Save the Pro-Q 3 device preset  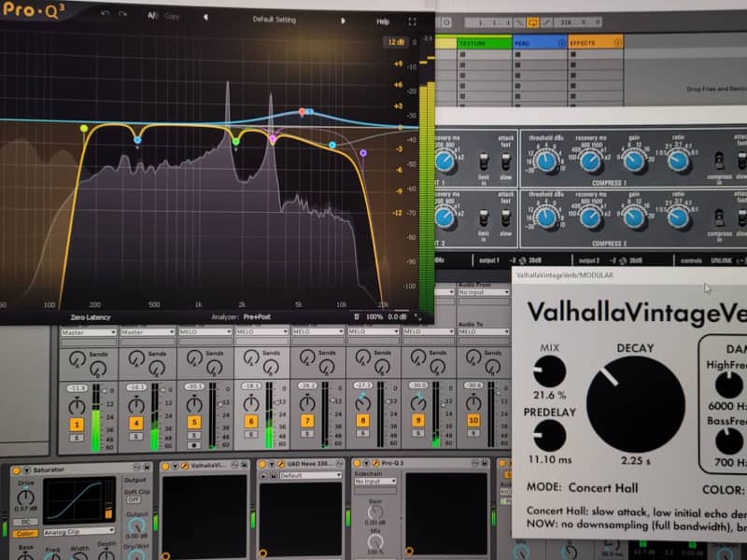(484, 463)
